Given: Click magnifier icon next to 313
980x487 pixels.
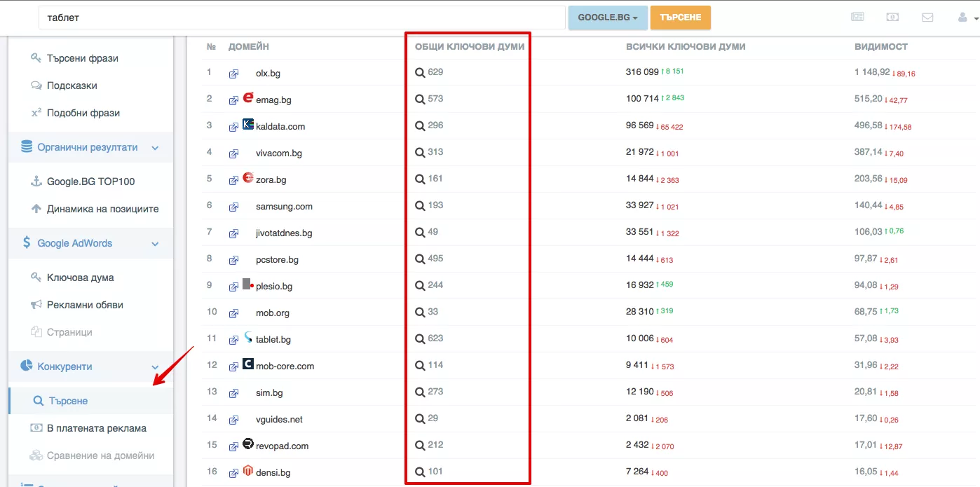Looking at the screenshot, I should point(420,152).
